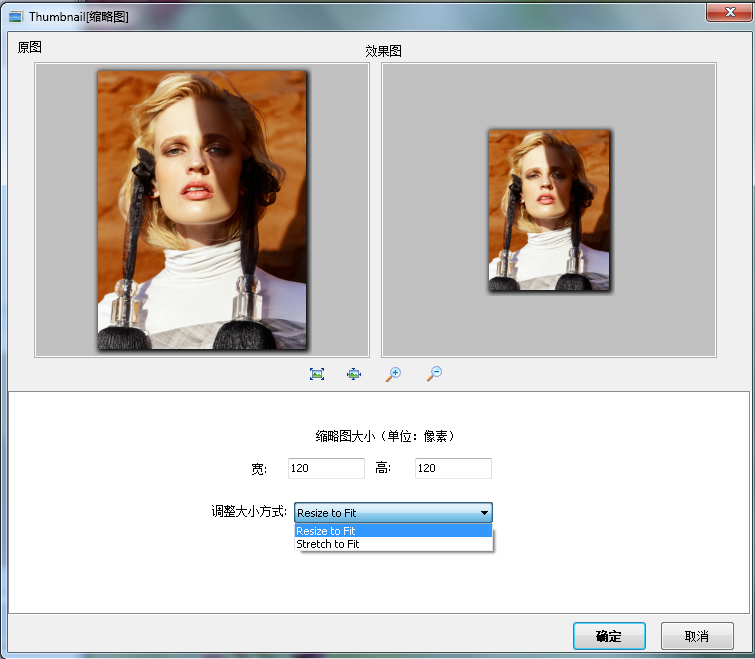Click the actual-size view icon with arrows
The width and height of the screenshot is (755, 659).
354,374
